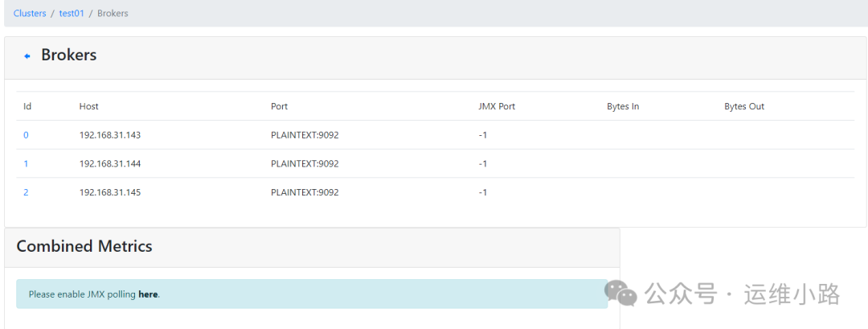
Task: Click the back arrow beside Brokers heading
Action: coord(27,56)
